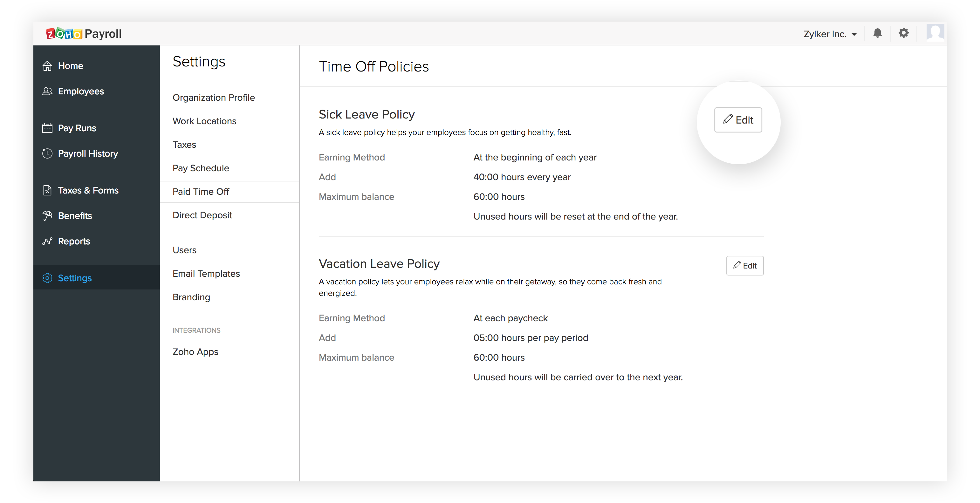Click the Taxes & Forms document icon
Screen dimensions: 980x503
(x=47, y=190)
